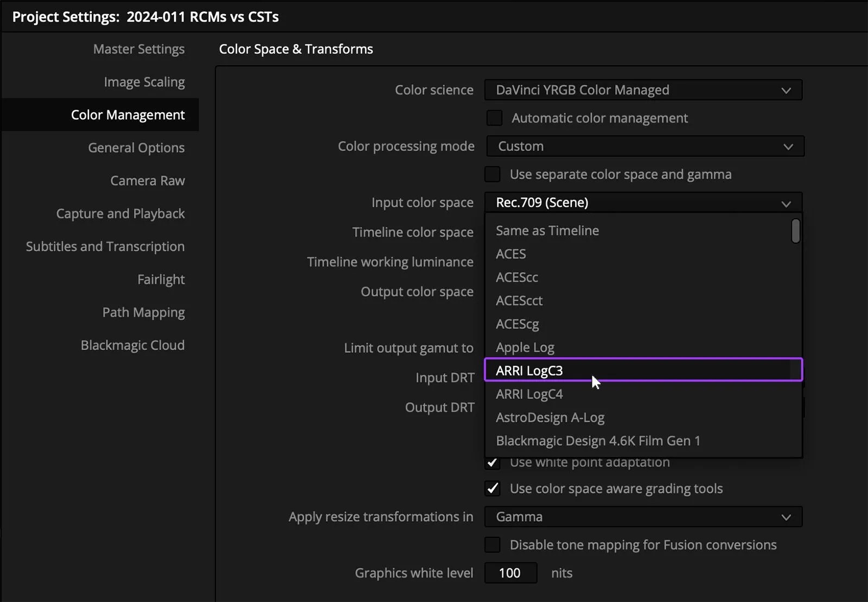The width and height of the screenshot is (868, 602).
Task: Select ARRI LogC3 color space
Action: [643, 370]
